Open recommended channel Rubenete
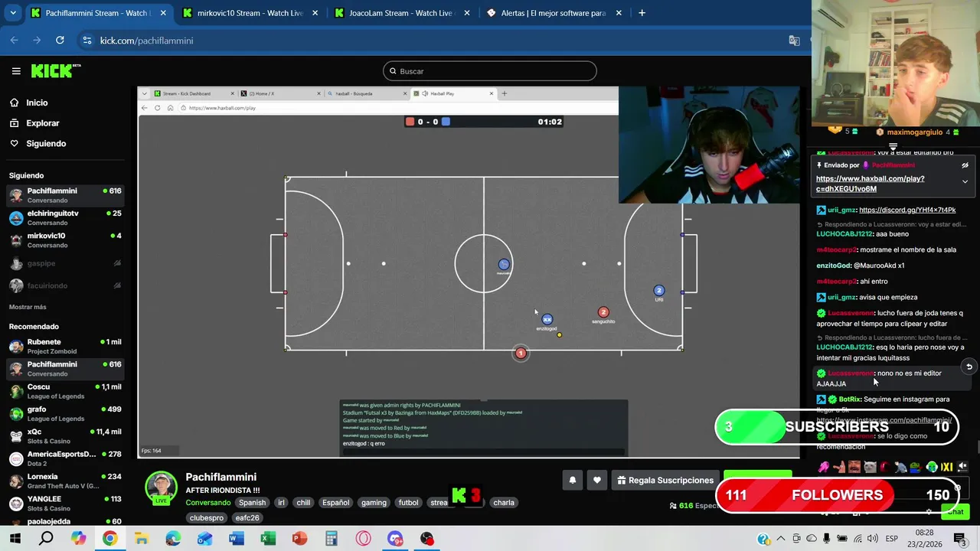The height and width of the screenshot is (551, 980). pos(65,346)
